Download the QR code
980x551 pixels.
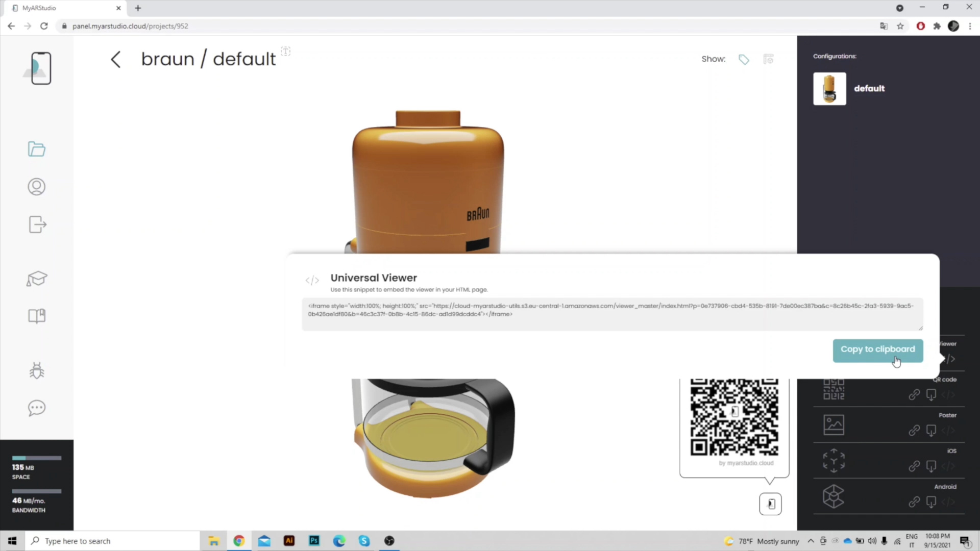(x=931, y=394)
